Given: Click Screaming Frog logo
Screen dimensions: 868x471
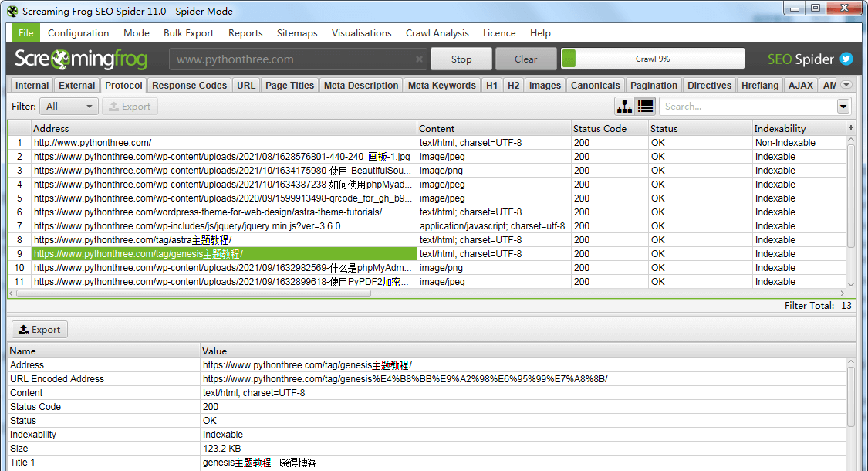Looking at the screenshot, I should pos(81,59).
